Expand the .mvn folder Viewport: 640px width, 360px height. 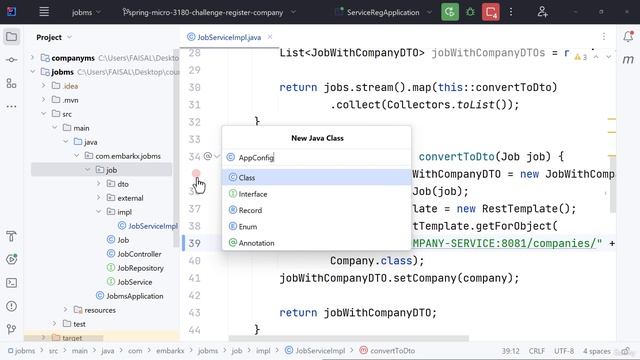click(44, 100)
